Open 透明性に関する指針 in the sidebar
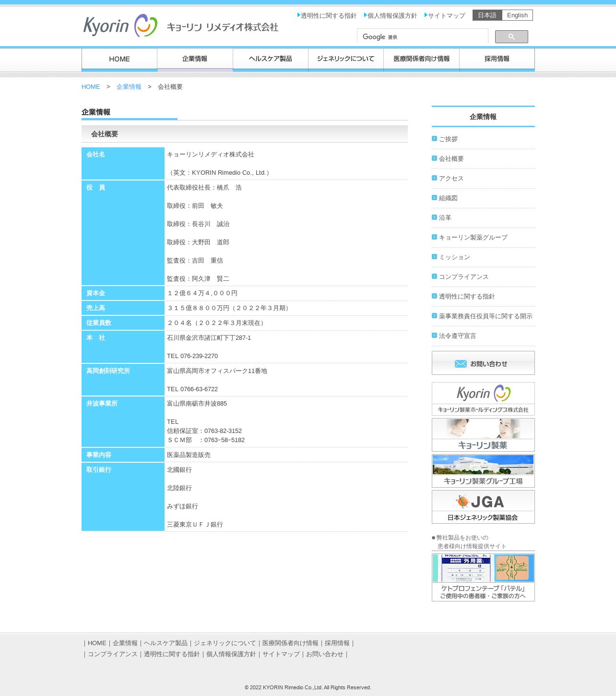Screen dimensions: 616x696 click(x=467, y=297)
